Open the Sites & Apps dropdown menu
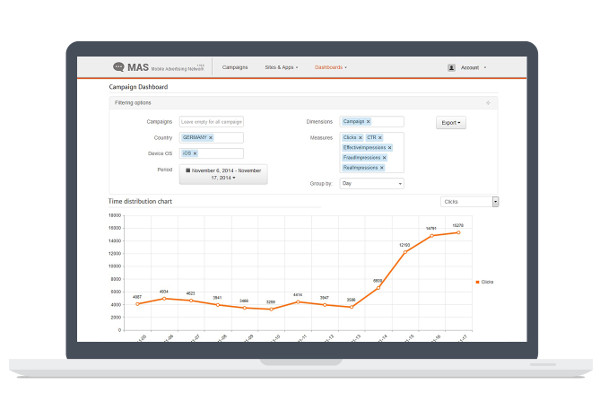Image resolution: width=600 pixels, height=410 pixels. click(x=281, y=67)
